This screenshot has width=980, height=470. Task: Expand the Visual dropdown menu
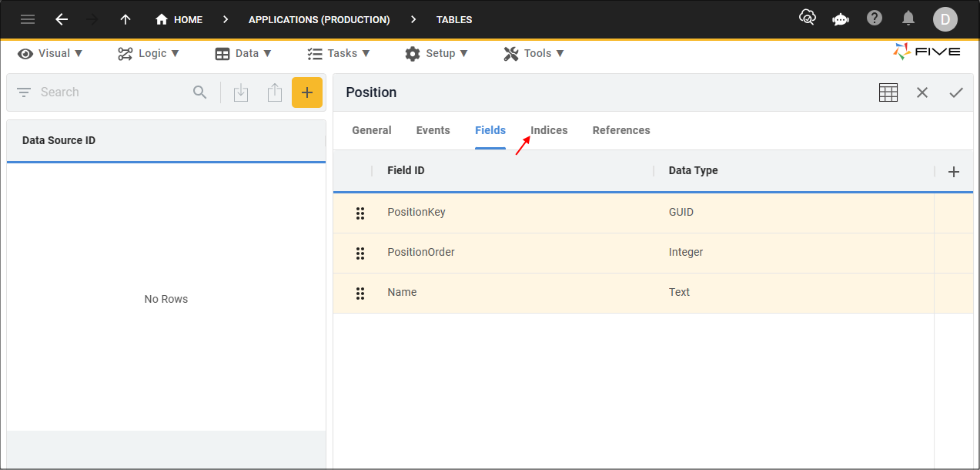click(x=51, y=53)
